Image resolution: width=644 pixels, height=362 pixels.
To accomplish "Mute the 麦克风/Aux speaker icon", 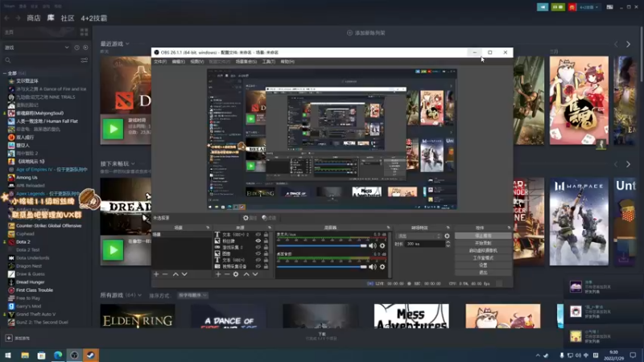I will point(373,245).
